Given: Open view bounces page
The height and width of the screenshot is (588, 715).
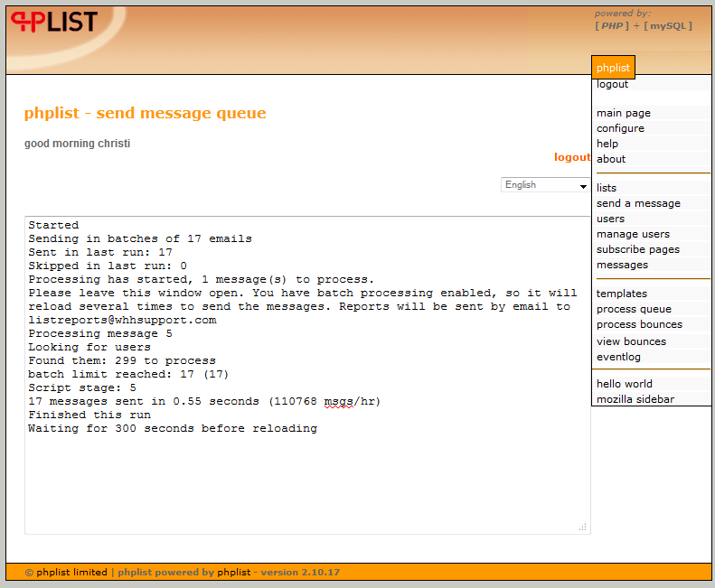Looking at the screenshot, I should 631,341.
